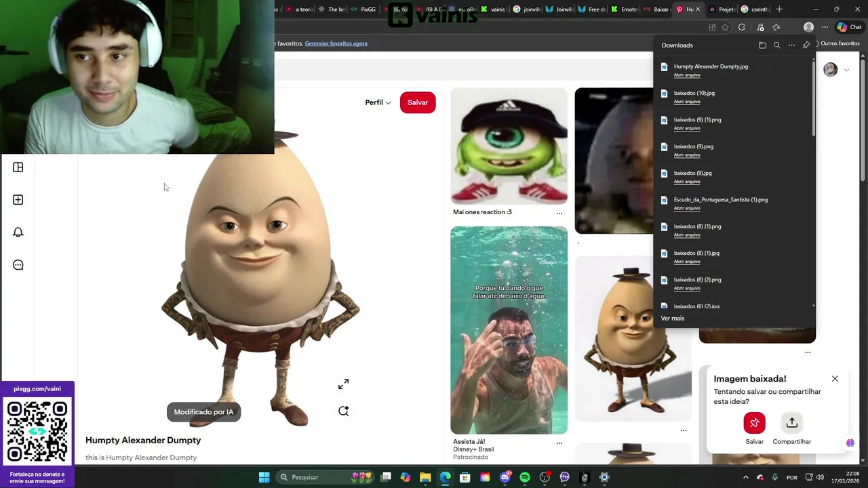Open the Perfil board dropdown

pyautogui.click(x=378, y=102)
